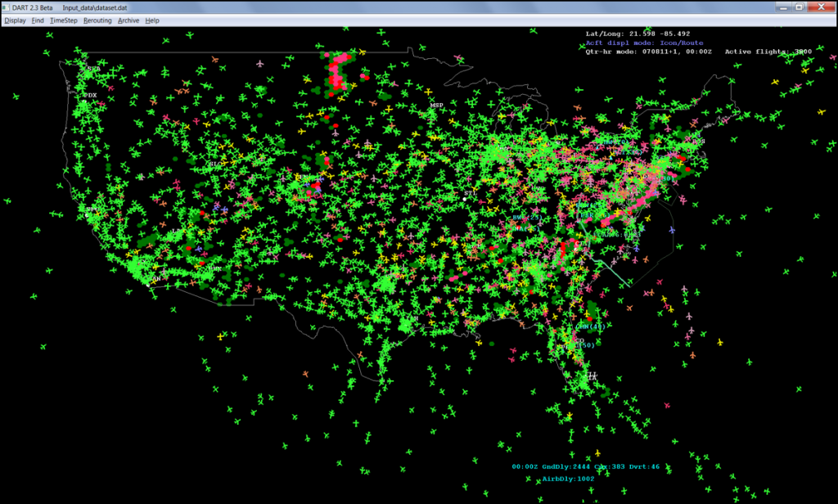Select the PHX airport label
Viewport: 838px width, 504px height.
[x=215, y=269]
